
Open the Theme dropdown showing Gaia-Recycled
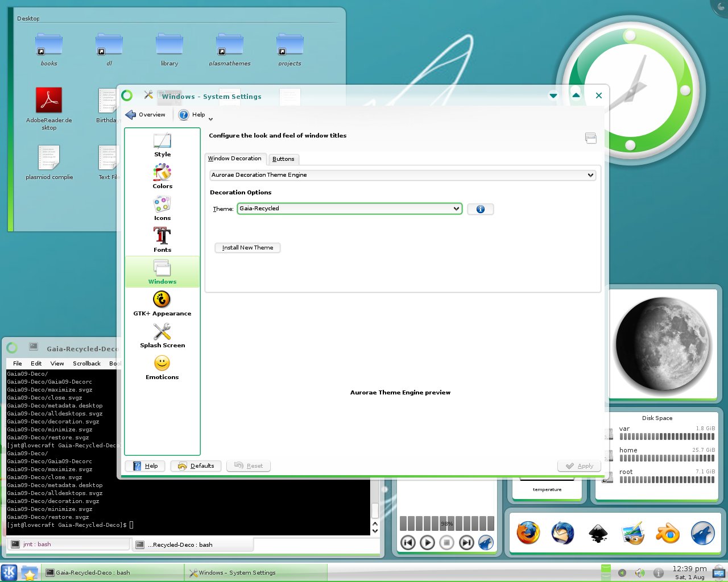coord(349,209)
